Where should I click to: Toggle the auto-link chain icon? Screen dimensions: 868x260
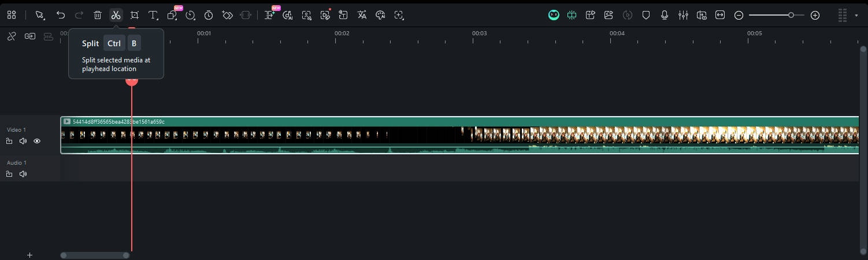pos(30,36)
